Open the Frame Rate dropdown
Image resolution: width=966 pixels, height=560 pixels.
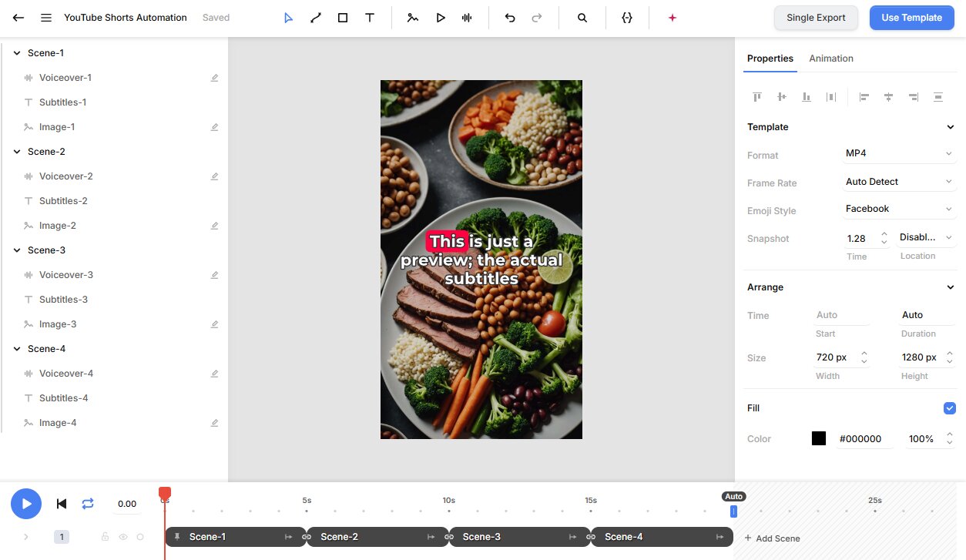click(899, 182)
